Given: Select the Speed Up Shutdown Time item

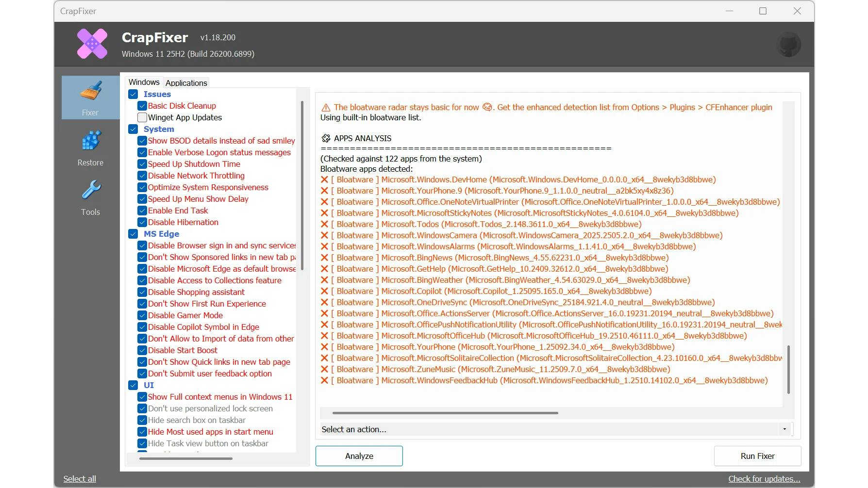Looking at the screenshot, I should pos(194,164).
